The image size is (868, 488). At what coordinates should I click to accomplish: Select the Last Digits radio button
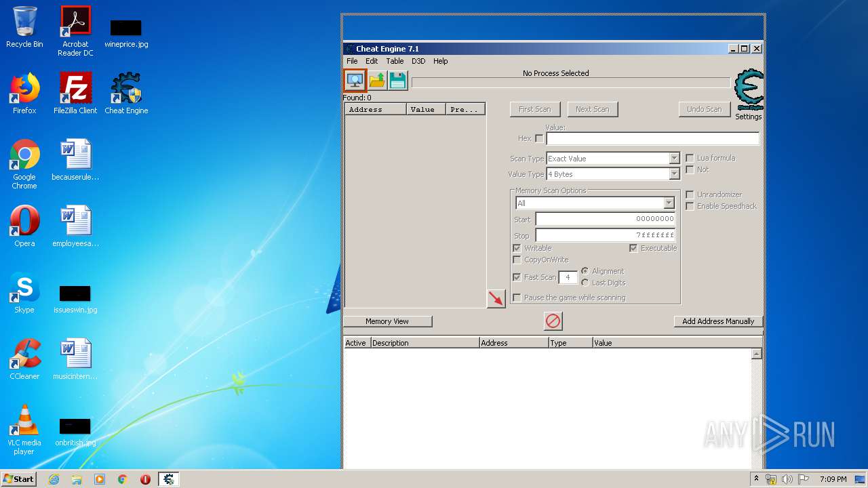point(585,283)
